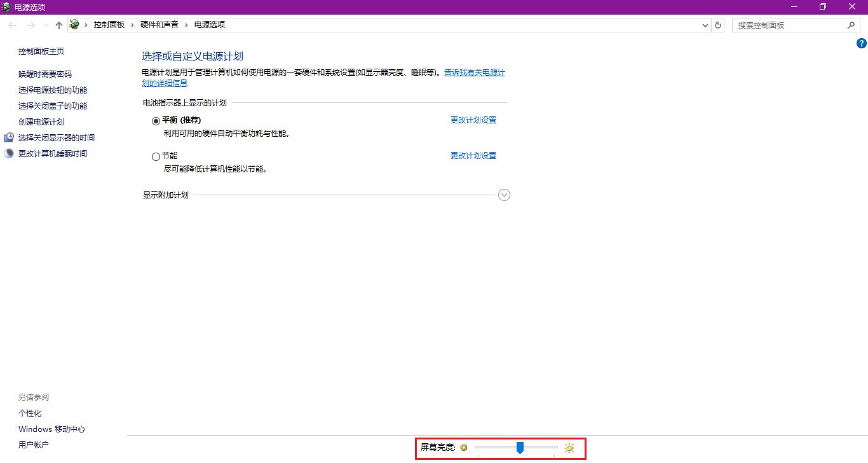Screen dimensions: 868x463
Task: Click the 屏幕亮度 slider thumb
Action: click(x=520, y=448)
